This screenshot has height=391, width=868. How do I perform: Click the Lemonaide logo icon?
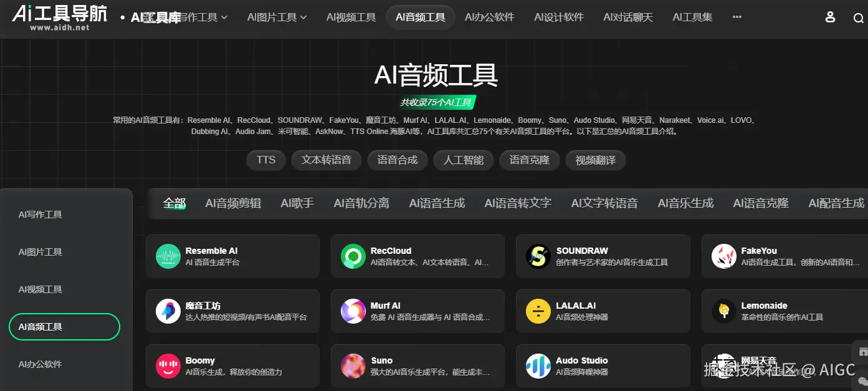tap(724, 311)
